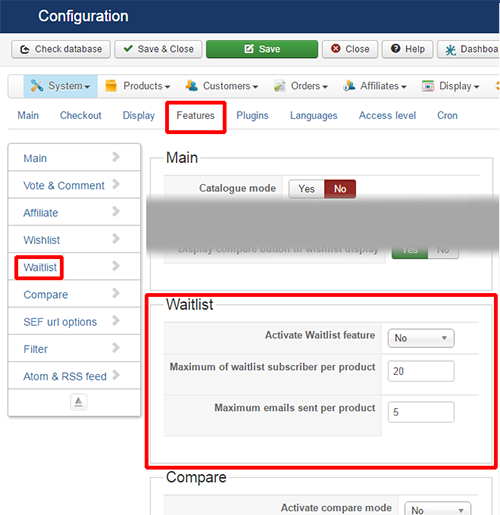This screenshot has width=500, height=515.
Task: Switch to the Features tab
Action: 196,115
